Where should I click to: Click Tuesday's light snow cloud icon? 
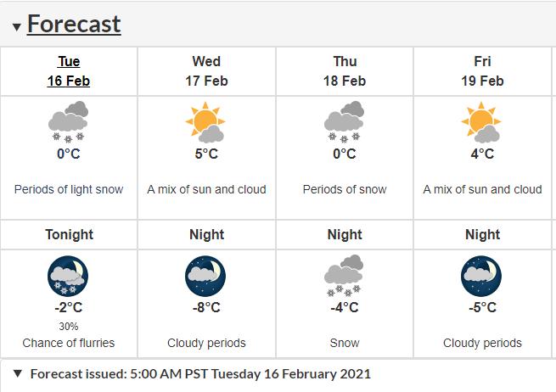coord(69,121)
